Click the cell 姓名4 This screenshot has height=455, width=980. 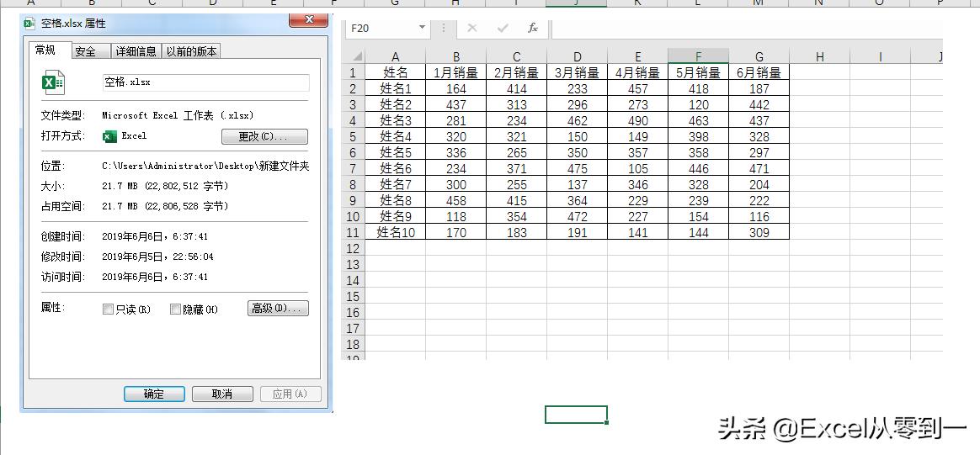pyautogui.click(x=396, y=136)
